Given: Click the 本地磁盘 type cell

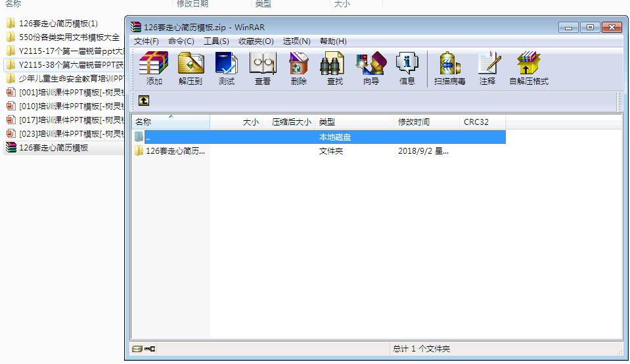Looking at the screenshot, I should click(335, 137).
